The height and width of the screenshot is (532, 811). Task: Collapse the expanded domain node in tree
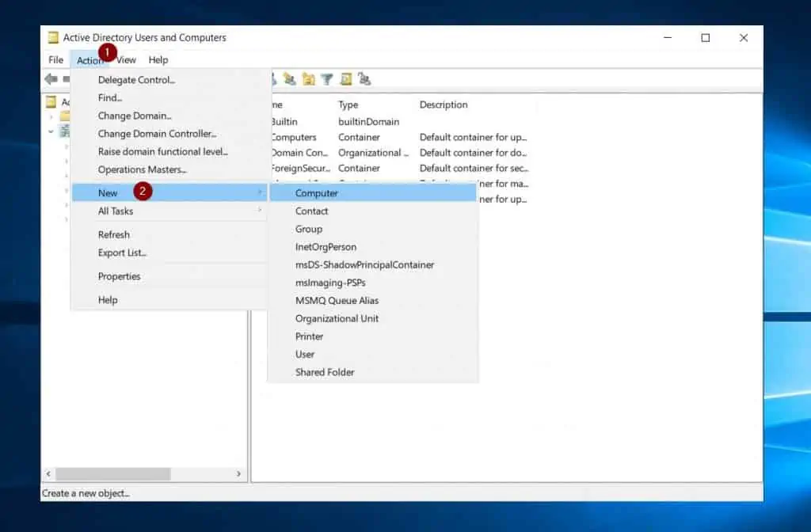(51, 131)
